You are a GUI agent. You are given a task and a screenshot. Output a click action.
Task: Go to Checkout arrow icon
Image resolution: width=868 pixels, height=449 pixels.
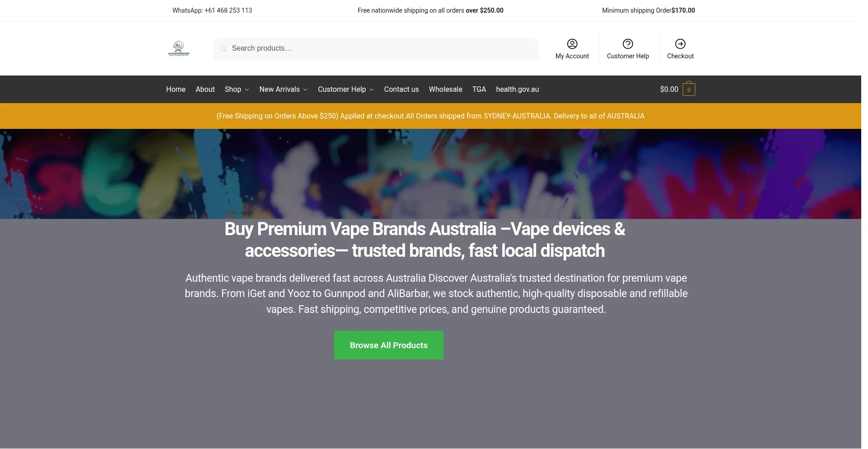[680, 44]
